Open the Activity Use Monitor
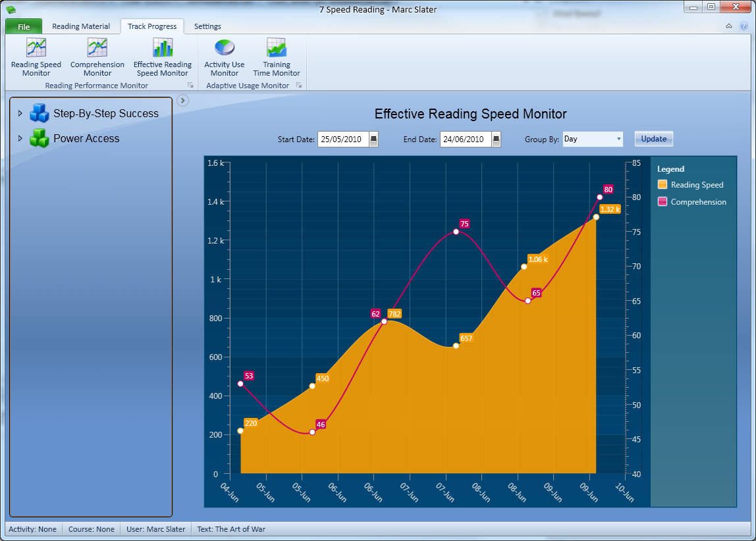The height and width of the screenshot is (541, 756). pyautogui.click(x=225, y=57)
